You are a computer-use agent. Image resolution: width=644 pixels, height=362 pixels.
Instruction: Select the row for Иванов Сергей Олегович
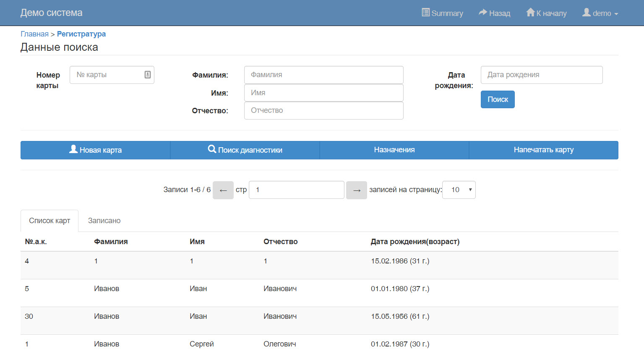coord(201,344)
